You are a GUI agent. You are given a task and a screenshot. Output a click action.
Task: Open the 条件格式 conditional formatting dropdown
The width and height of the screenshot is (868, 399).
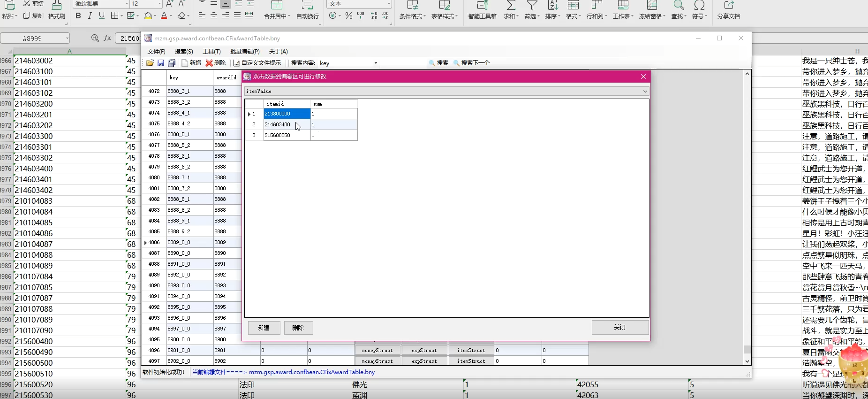click(413, 16)
